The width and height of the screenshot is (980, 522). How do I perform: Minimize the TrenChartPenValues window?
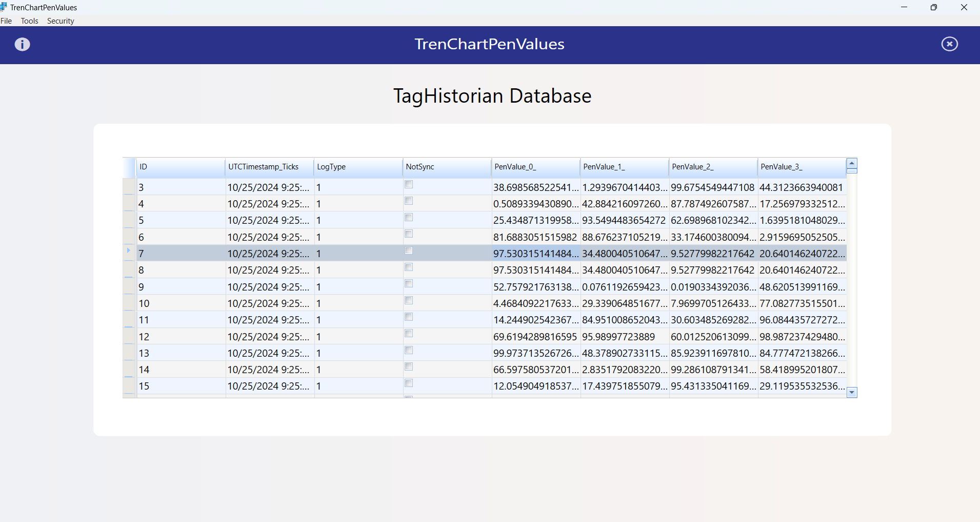point(904,7)
